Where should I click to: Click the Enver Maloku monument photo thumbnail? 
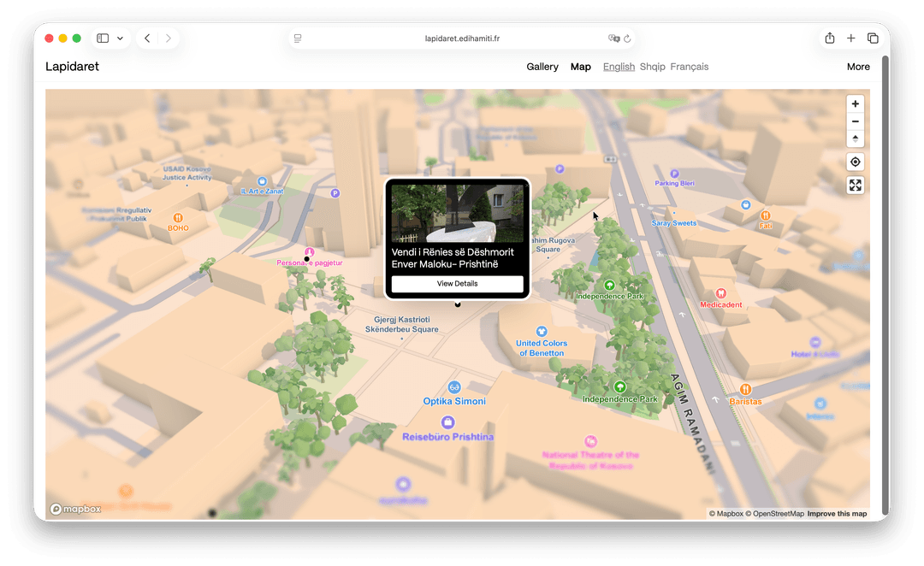[457, 215]
